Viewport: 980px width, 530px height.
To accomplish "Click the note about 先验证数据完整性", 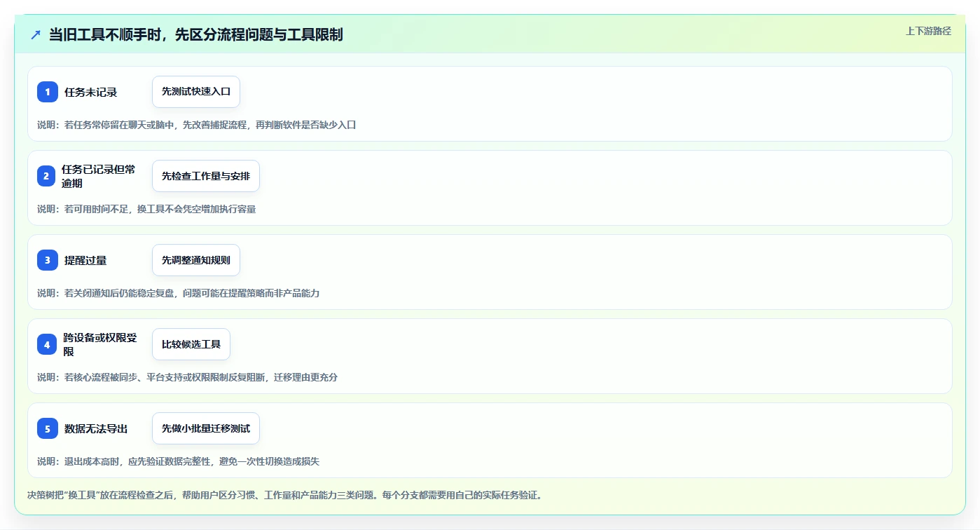I will pos(178,461).
